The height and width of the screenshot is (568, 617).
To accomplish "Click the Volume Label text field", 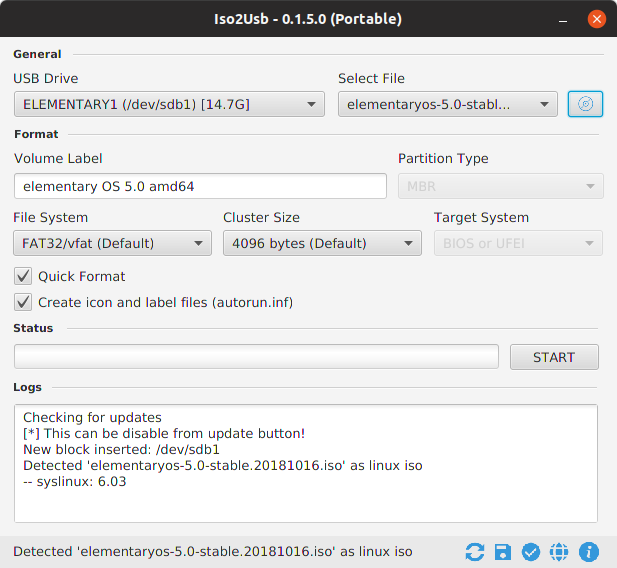I will (200, 186).
